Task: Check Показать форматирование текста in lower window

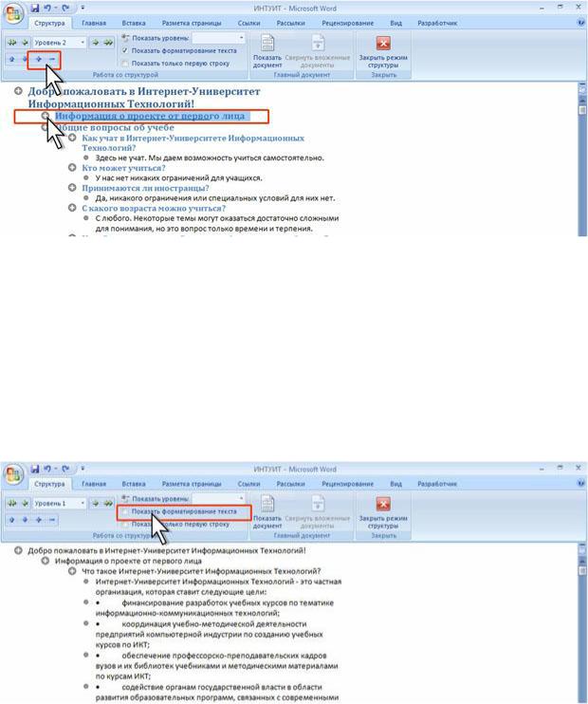Action: tap(125, 511)
